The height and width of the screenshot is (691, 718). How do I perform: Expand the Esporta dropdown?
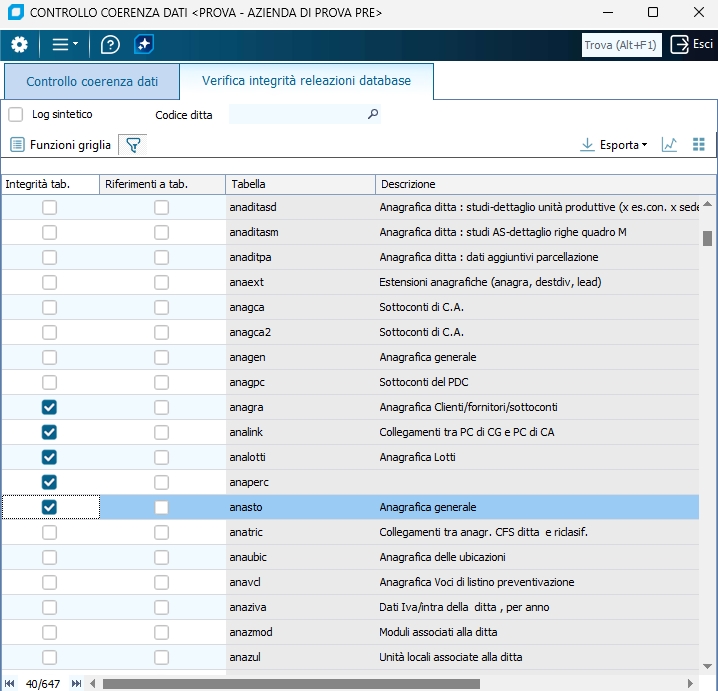614,145
